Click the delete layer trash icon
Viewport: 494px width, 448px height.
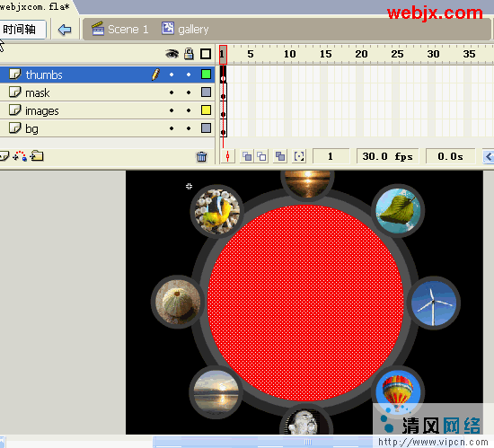coord(201,156)
